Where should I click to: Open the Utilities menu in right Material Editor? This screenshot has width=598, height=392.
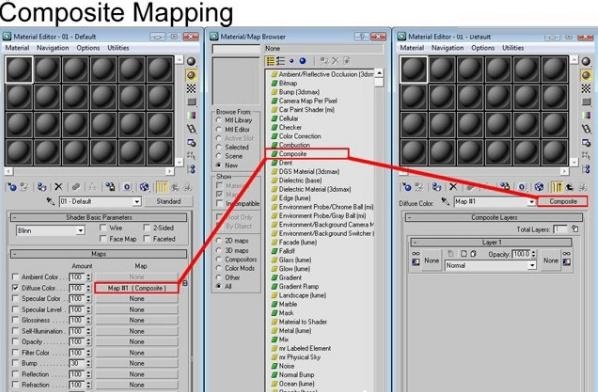pyautogui.click(x=513, y=48)
